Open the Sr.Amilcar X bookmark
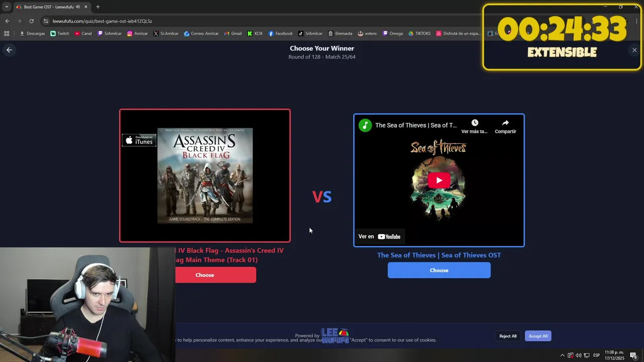The height and width of the screenshot is (362, 644). click(166, 34)
